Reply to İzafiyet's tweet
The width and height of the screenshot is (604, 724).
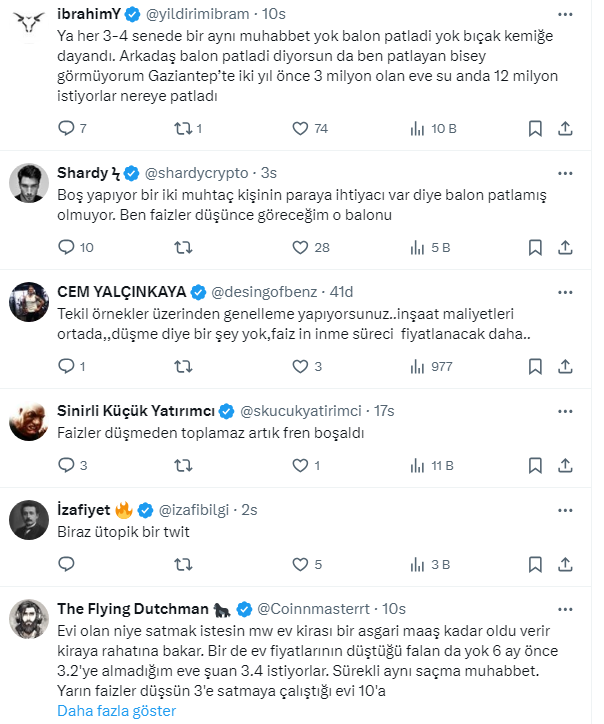tap(67, 564)
